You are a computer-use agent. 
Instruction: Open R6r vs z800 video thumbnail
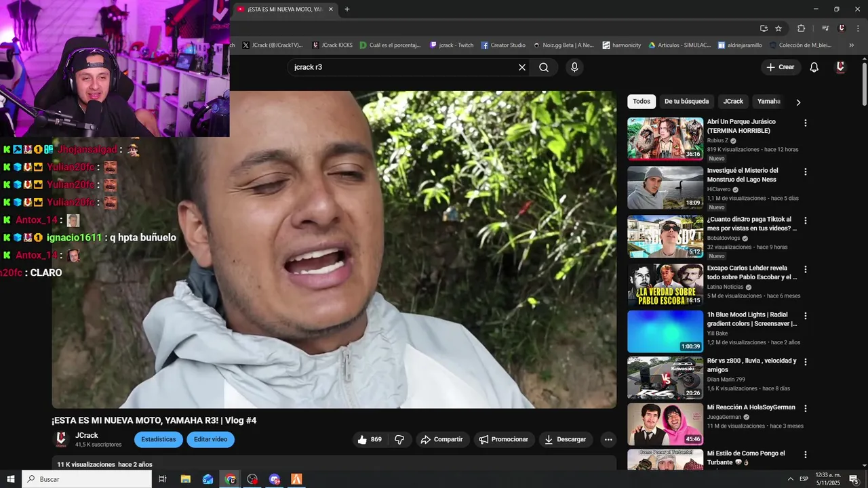point(665,378)
